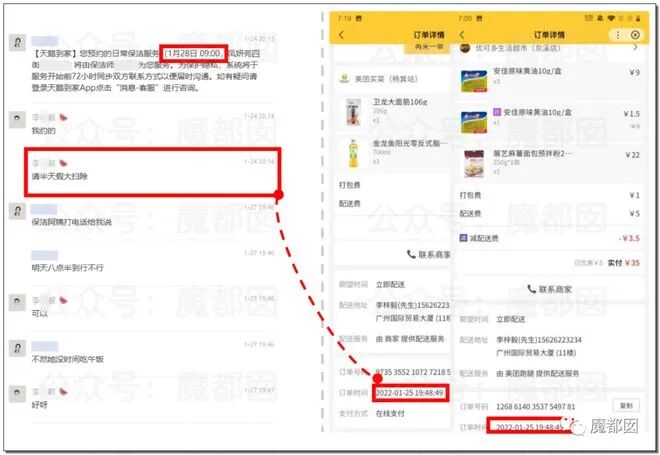Open the 展艺麻薯面包预拌粉 product image
The height and width of the screenshot is (455, 660).
pyautogui.click(x=474, y=164)
